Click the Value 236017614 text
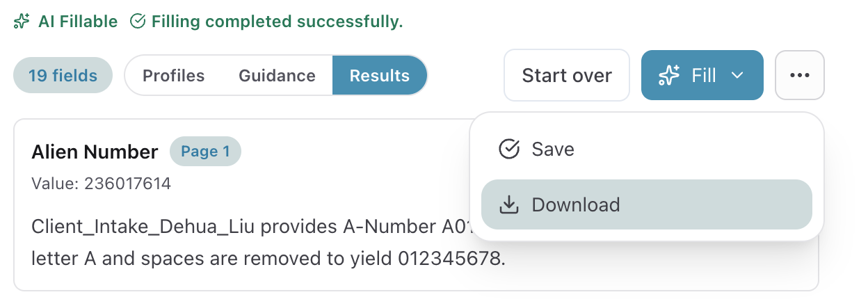The width and height of the screenshot is (868, 306). click(101, 184)
